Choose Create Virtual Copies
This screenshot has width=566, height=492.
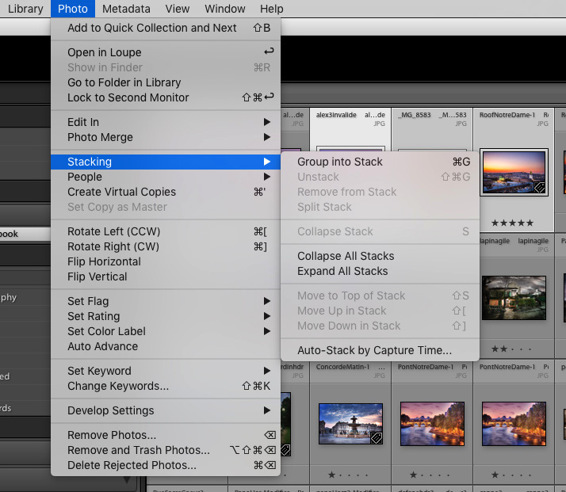tap(166, 192)
